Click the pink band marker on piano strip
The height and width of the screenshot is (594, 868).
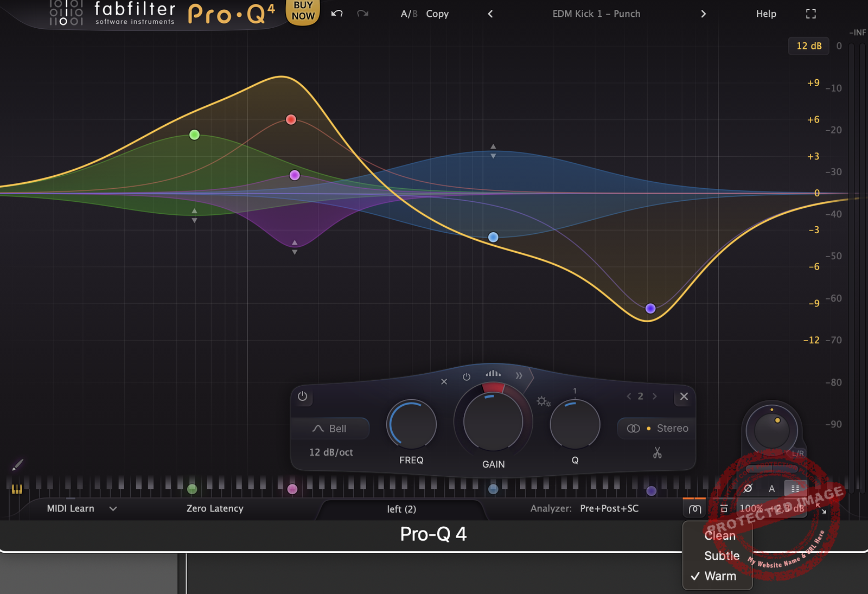click(x=292, y=489)
